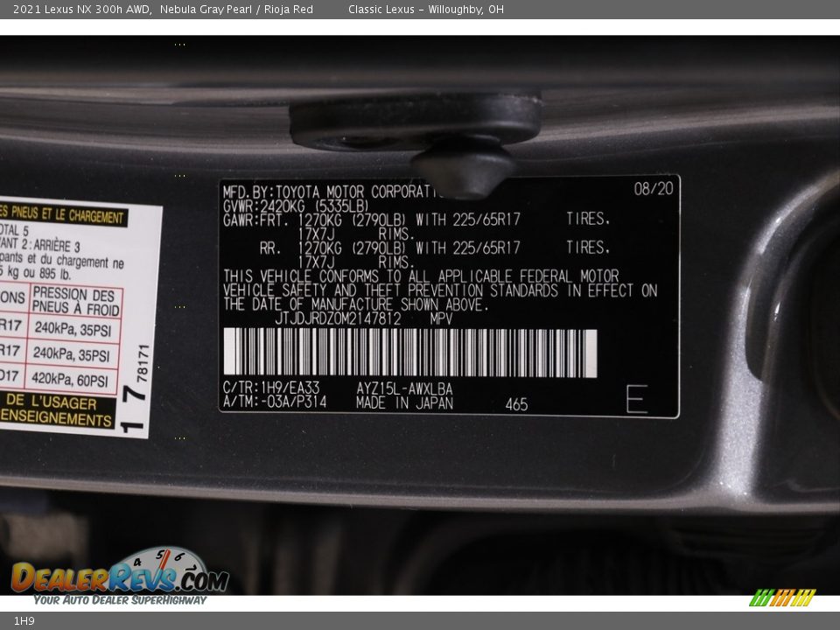Click the vehicle title '2021 Lexus NX 300h AWD'
This screenshot has width=840, height=630.
tap(82, 9)
